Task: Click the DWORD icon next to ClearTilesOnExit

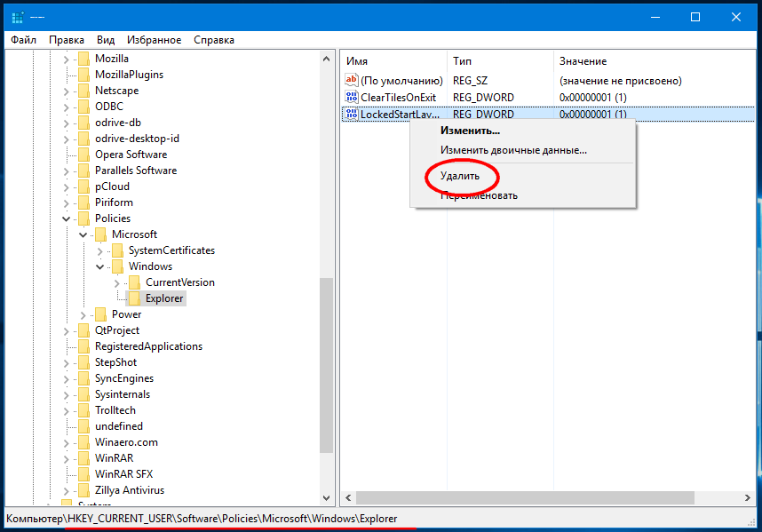Action: 351,98
